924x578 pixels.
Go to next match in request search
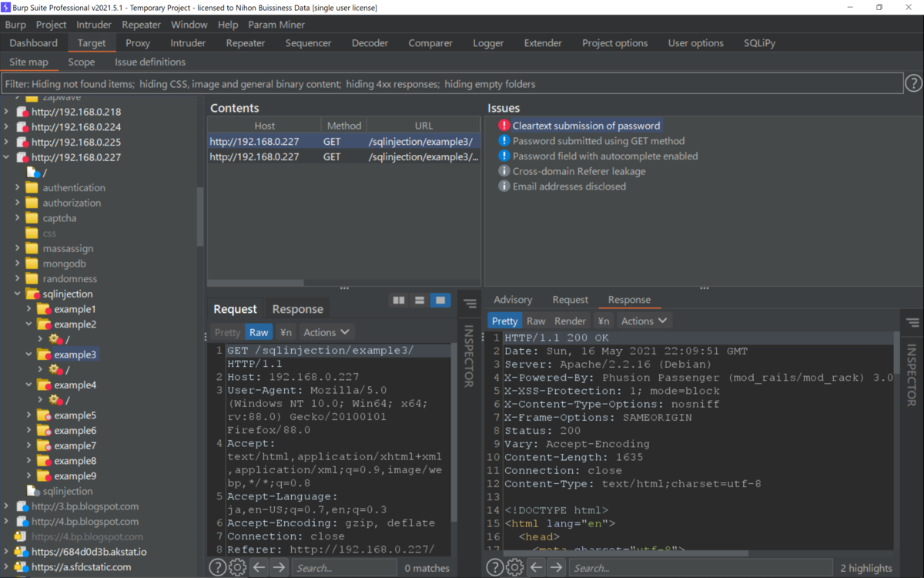279,568
